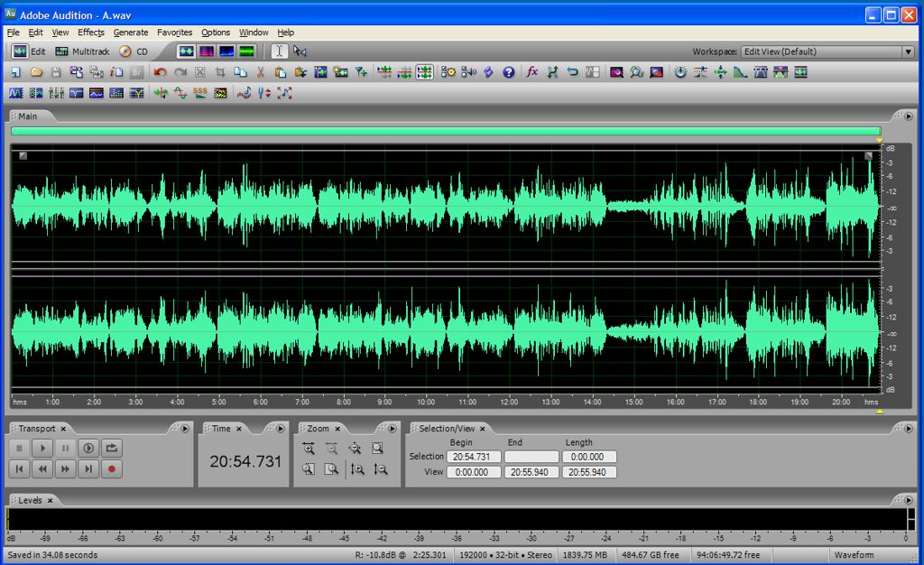Viewport: 924px width, 565px height.
Task: Open the Main panel options menu arrow
Action: coord(908,116)
